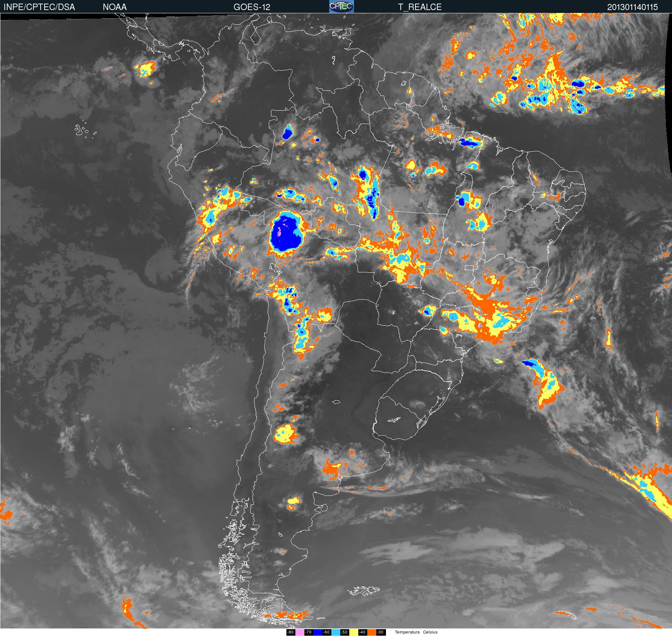This screenshot has height=636, width=672.
Task: Click the T_REALCE product label
Action: (x=420, y=7)
